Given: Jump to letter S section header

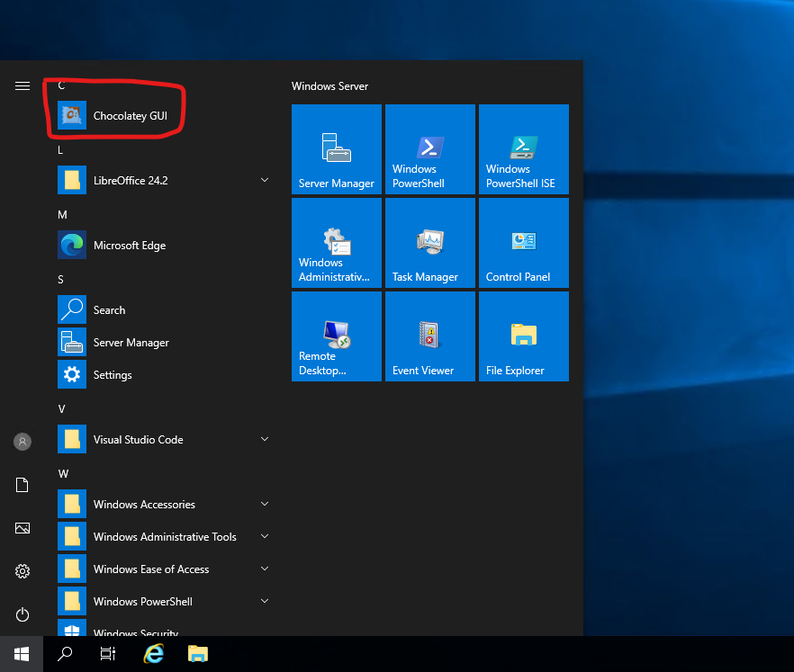Looking at the screenshot, I should 60,279.
